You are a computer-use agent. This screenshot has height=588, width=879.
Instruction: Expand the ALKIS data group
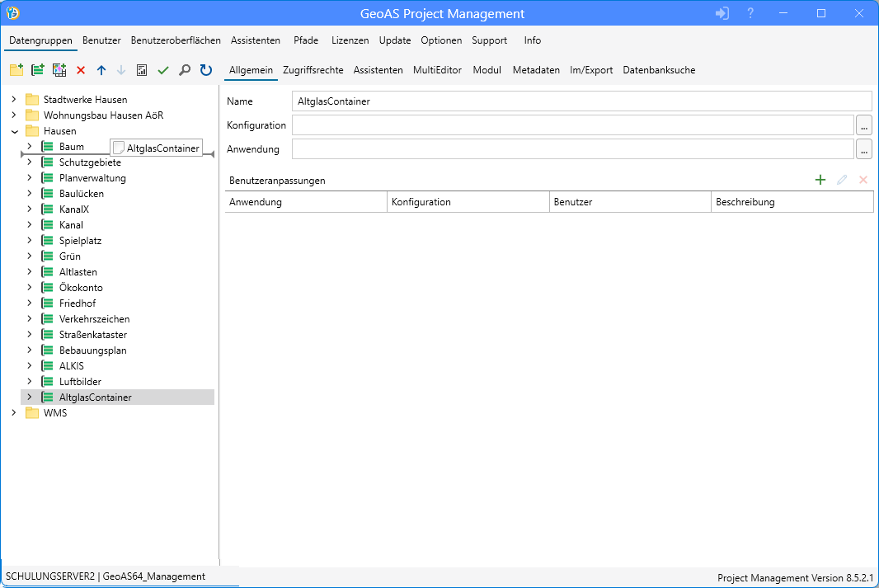tap(30, 366)
